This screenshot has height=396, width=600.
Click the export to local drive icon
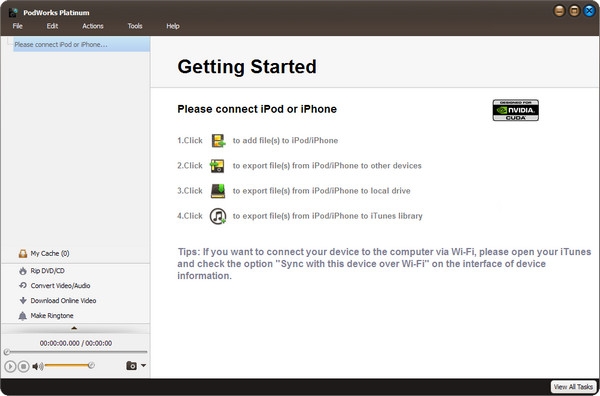pyautogui.click(x=218, y=191)
